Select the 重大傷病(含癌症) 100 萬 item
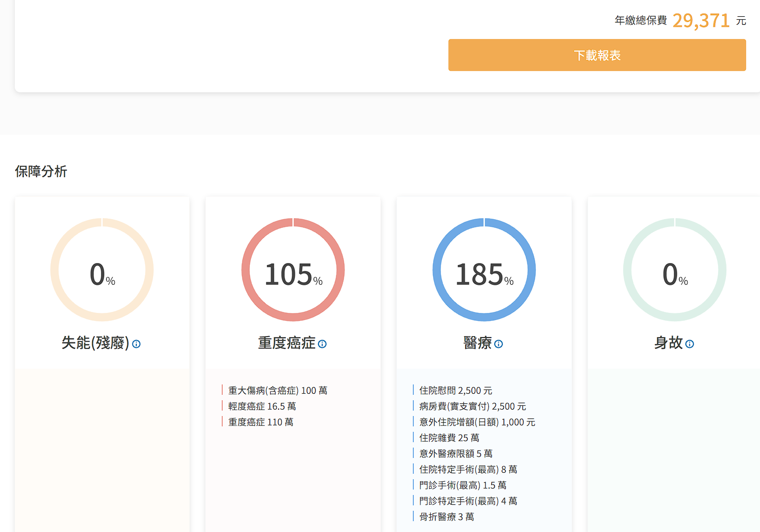This screenshot has height=532, width=760. [x=278, y=390]
